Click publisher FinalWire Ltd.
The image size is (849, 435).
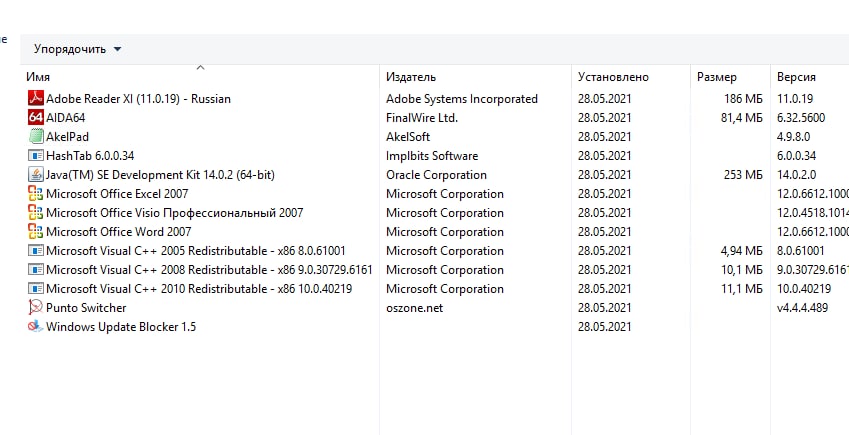click(422, 118)
